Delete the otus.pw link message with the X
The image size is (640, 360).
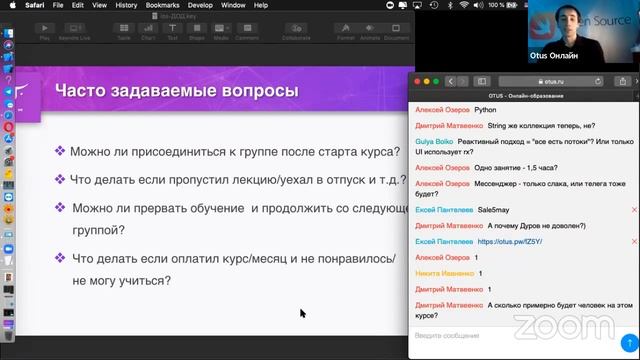tap(634, 242)
